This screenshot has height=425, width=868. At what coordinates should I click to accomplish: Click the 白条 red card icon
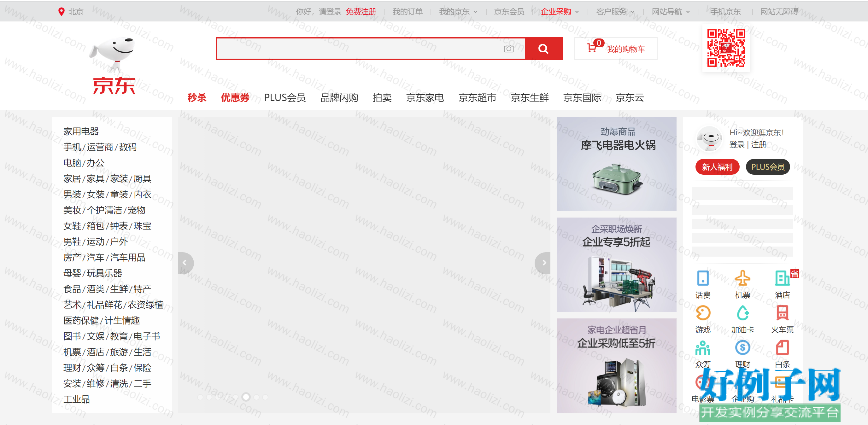[x=782, y=347]
